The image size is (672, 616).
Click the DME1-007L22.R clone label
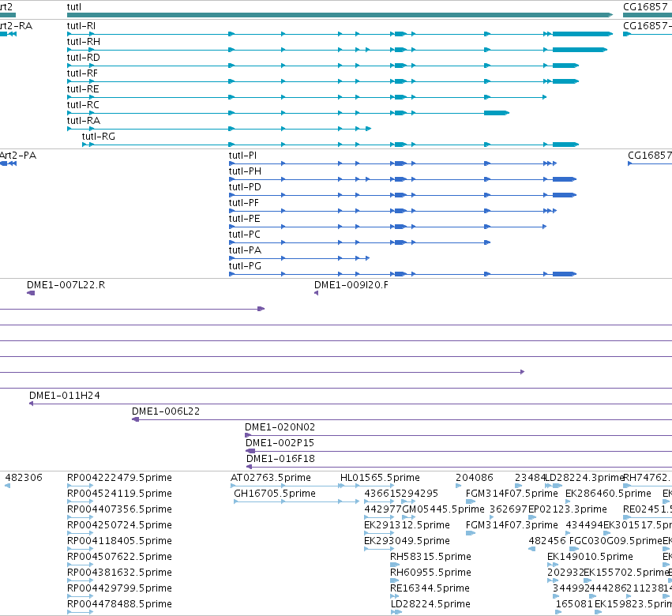66,285
